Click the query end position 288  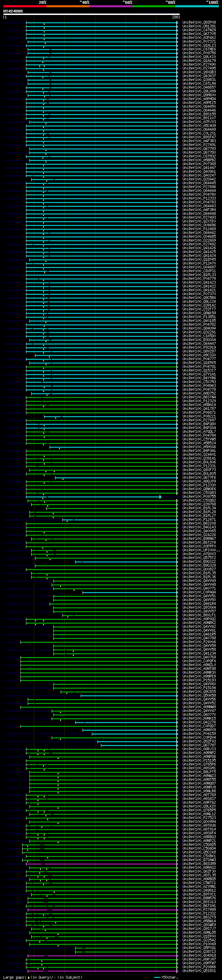pyautogui.click(x=175, y=17)
